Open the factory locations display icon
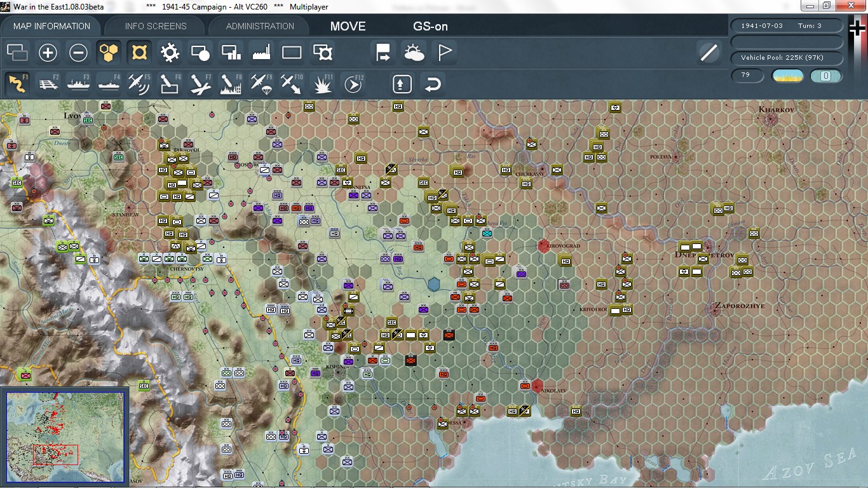The image size is (868, 488). click(x=261, y=52)
